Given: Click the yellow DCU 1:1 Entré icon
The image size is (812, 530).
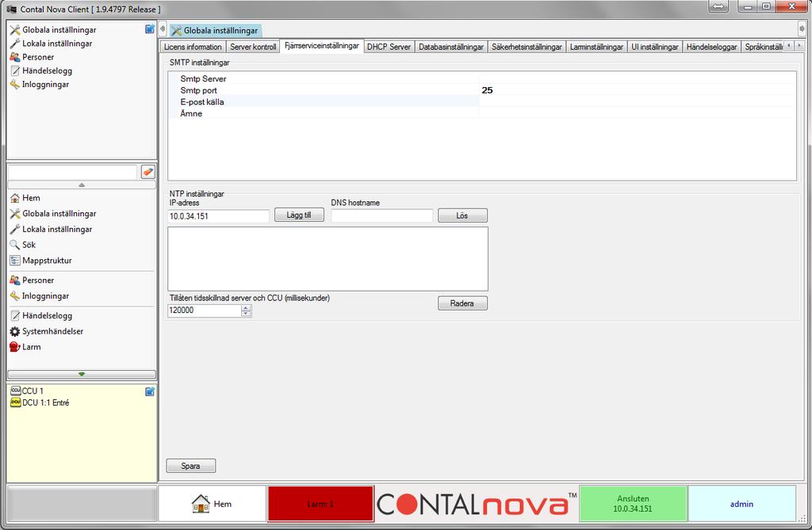Looking at the screenshot, I should pyautogui.click(x=16, y=402).
